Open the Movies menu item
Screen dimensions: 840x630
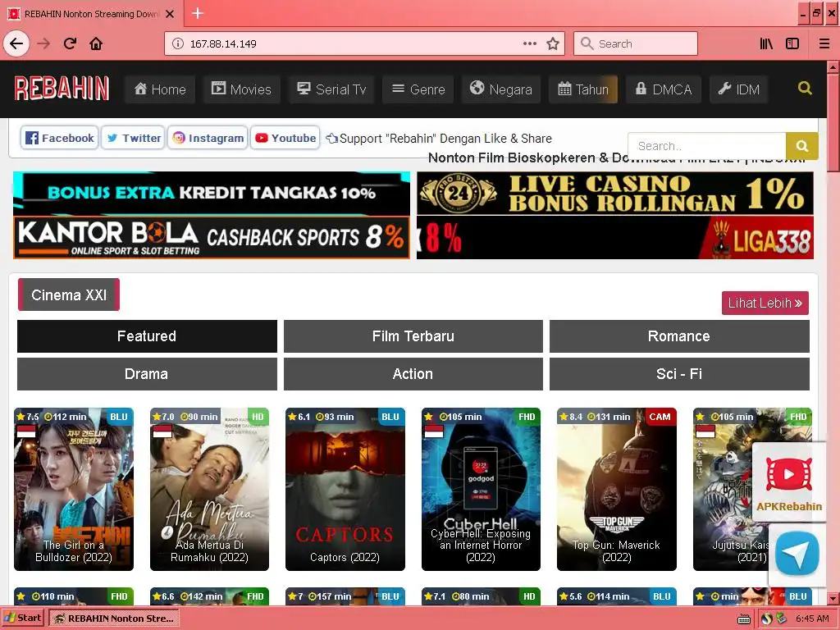tap(242, 89)
